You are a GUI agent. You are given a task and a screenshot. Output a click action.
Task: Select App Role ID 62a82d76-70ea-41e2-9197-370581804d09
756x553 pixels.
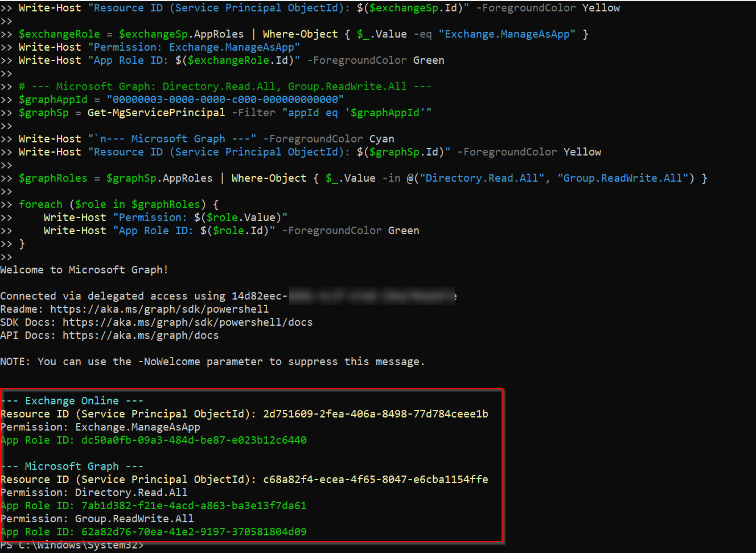coord(194,532)
